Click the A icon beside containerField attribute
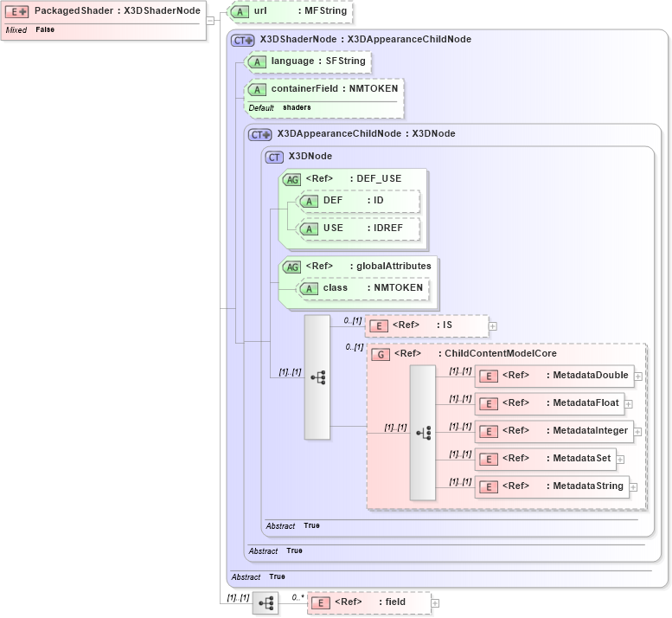672x618 pixels. click(257, 89)
